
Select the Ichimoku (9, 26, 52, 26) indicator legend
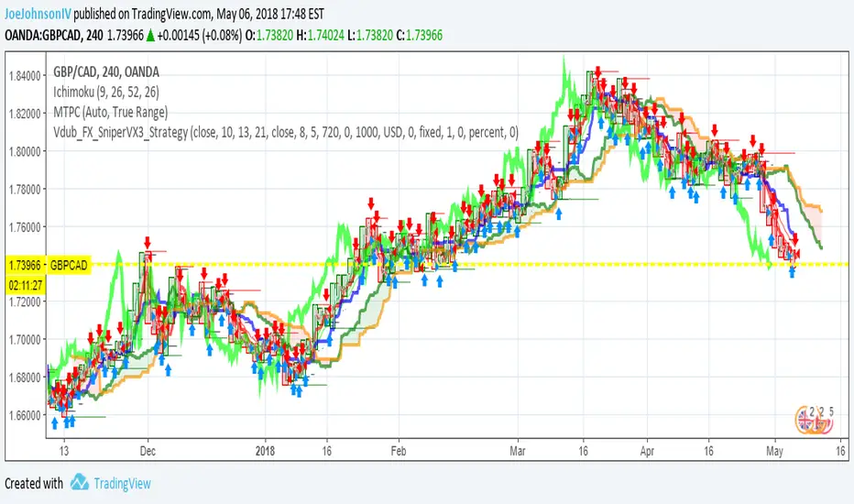pos(106,92)
